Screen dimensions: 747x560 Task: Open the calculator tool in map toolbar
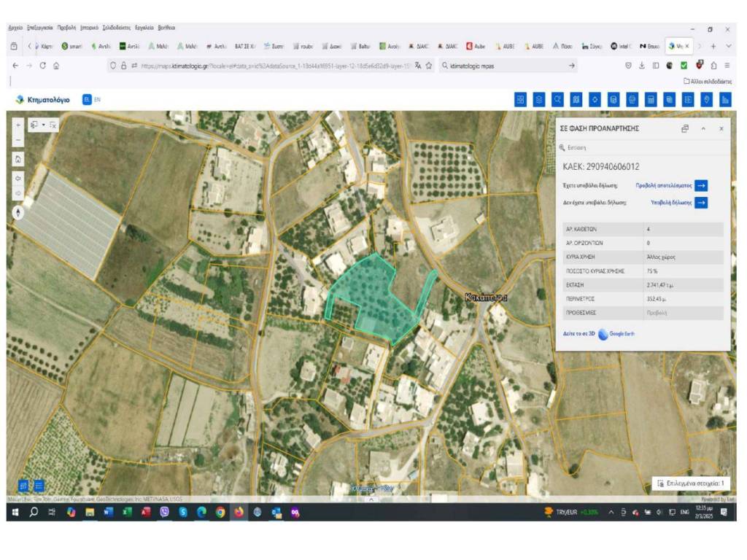[651, 100]
